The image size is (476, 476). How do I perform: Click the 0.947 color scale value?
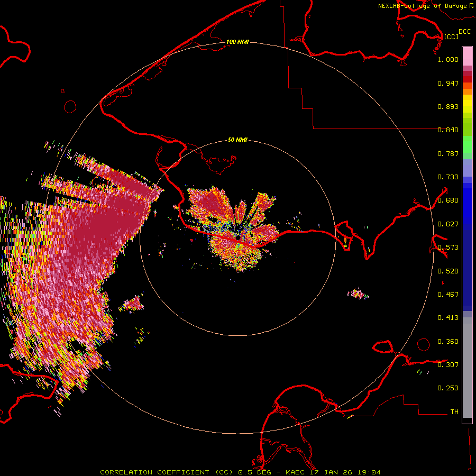pyautogui.click(x=448, y=83)
